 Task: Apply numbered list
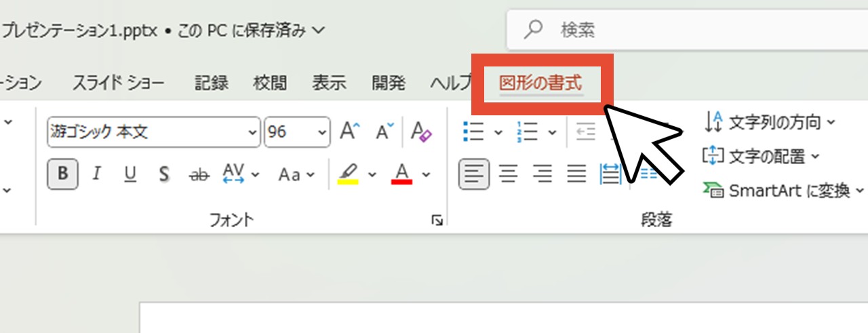(527, 132)
